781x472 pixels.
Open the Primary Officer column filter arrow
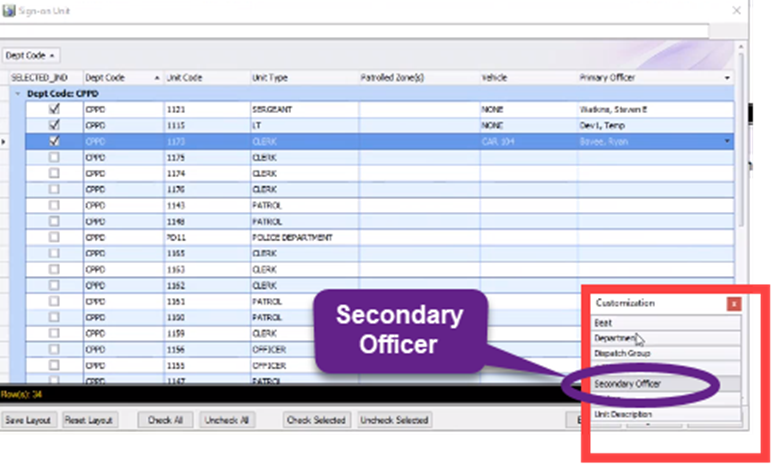click(727, 77)
